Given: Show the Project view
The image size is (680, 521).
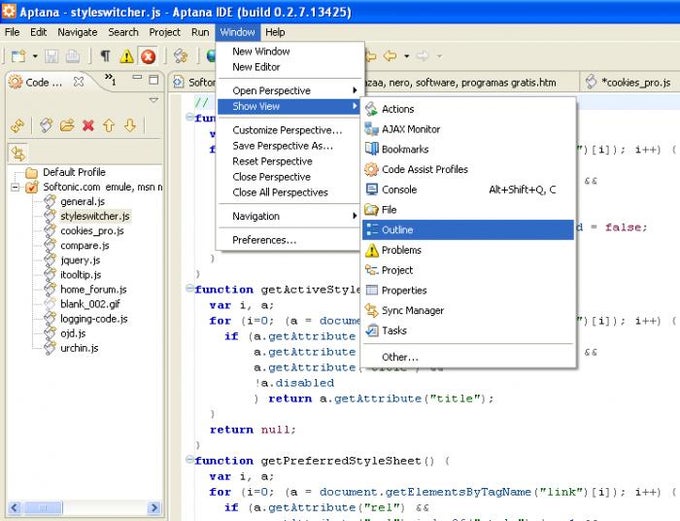Looking at the screenshot, I should click(468, 270).
